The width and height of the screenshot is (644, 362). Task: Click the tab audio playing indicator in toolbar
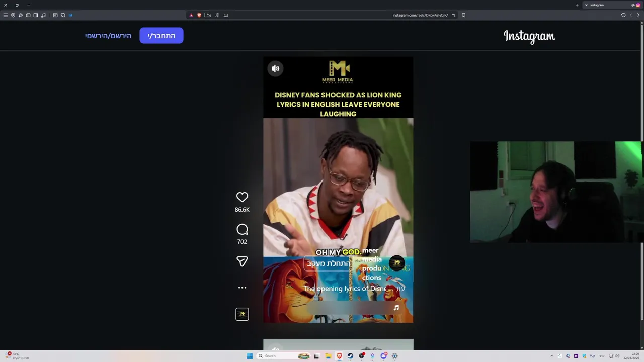(70, 15)
